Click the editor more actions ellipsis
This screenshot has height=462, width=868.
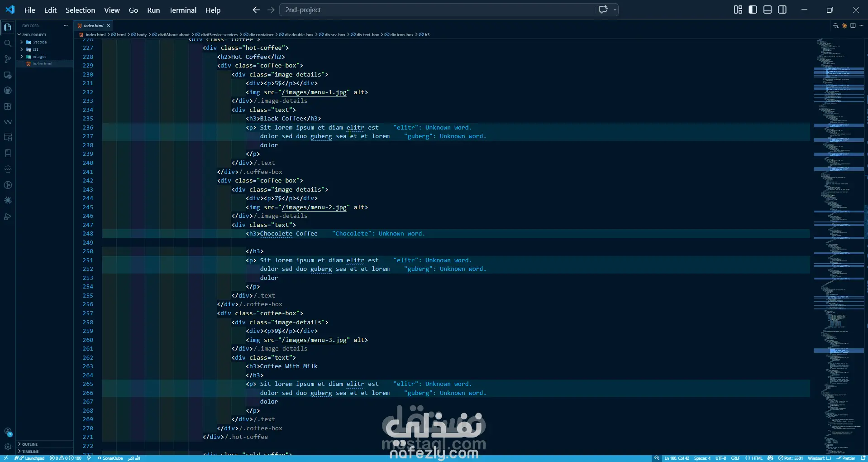(x=861, y=26)
